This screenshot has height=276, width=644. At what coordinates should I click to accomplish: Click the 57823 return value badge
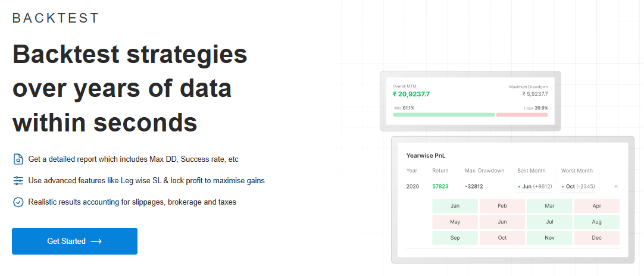pos(440,186)
